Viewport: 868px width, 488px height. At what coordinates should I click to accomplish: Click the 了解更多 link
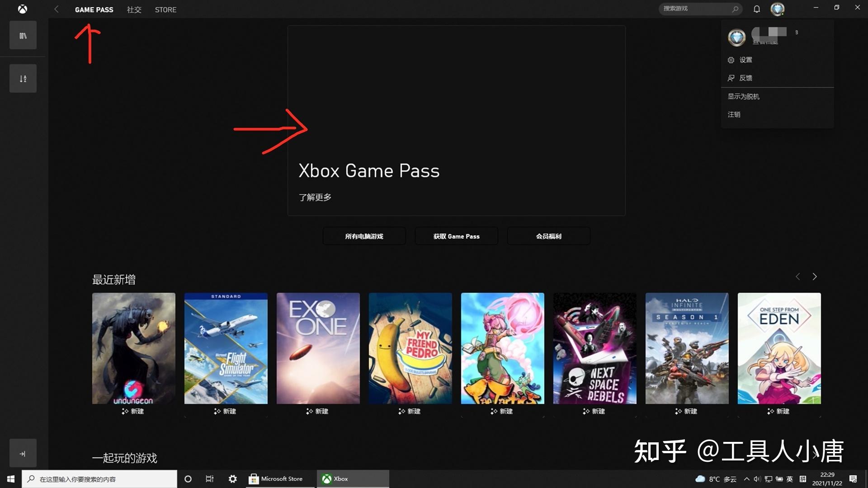(x=315, y=197)
